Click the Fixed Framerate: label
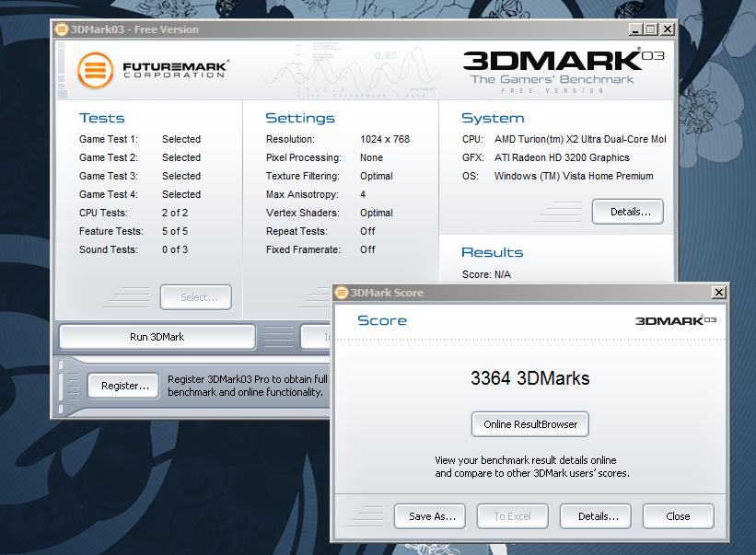Image resolution: width=756 pixels, height=555 pixels. (303, 249)
